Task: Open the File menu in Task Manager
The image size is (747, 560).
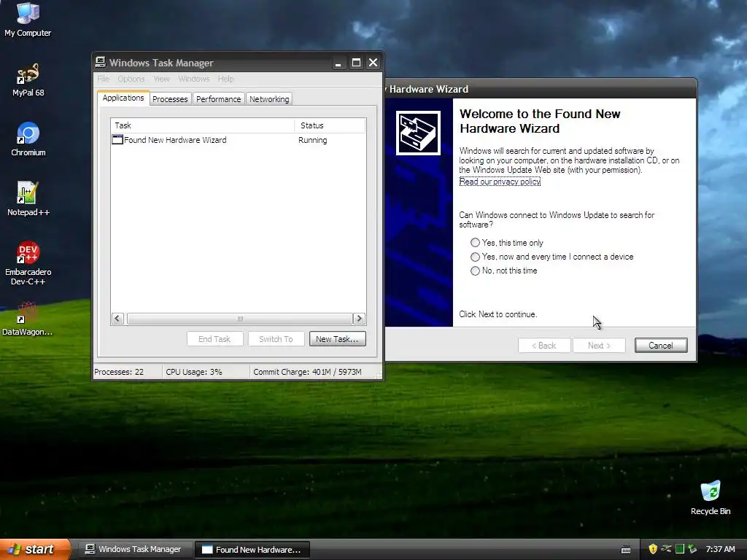Action: point(104,79)
